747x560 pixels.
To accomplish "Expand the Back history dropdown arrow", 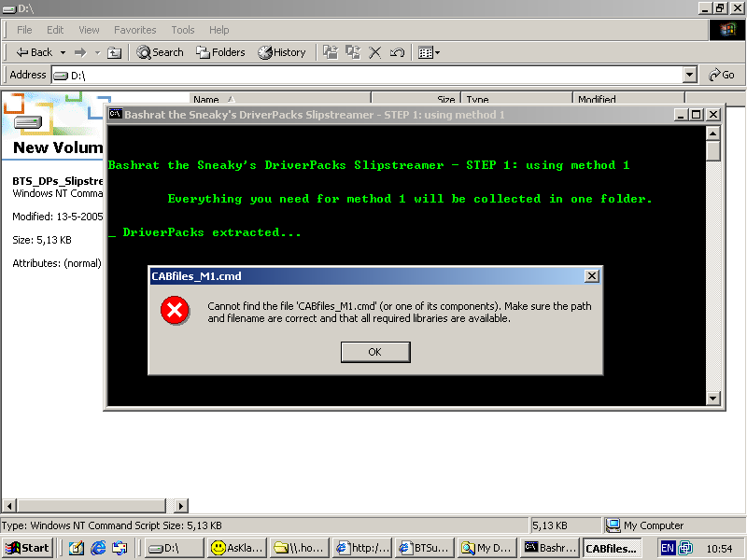I will (63, 52).
